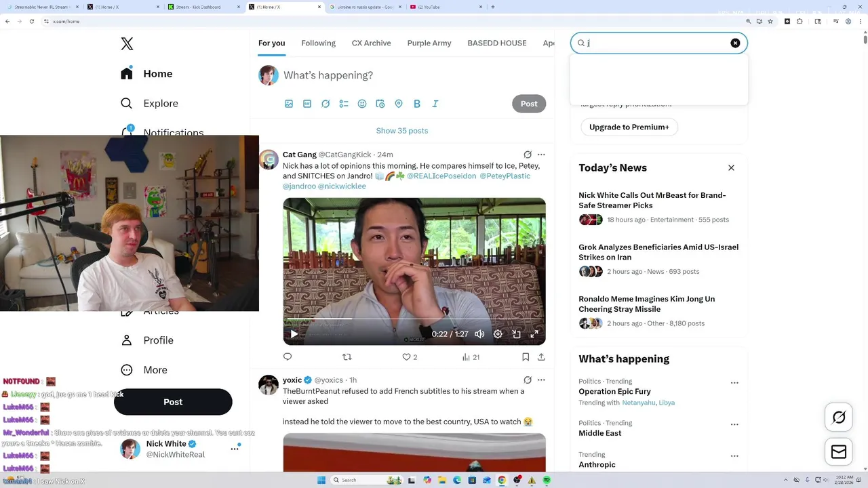Click Show 35 posts
The width and height of the screenshot is (868, 488).
click(402, 131)
